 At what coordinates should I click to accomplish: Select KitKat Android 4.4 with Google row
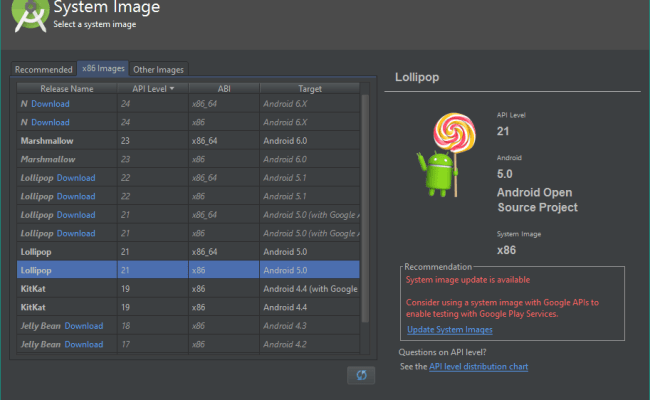pyautogui.click(x=188, y=289)
